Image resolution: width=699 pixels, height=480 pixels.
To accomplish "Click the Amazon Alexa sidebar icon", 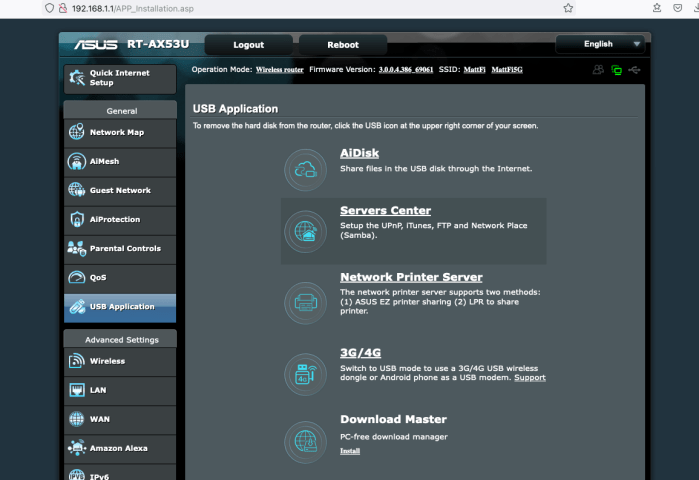I will pyautogui.click(x=77, y=448).
